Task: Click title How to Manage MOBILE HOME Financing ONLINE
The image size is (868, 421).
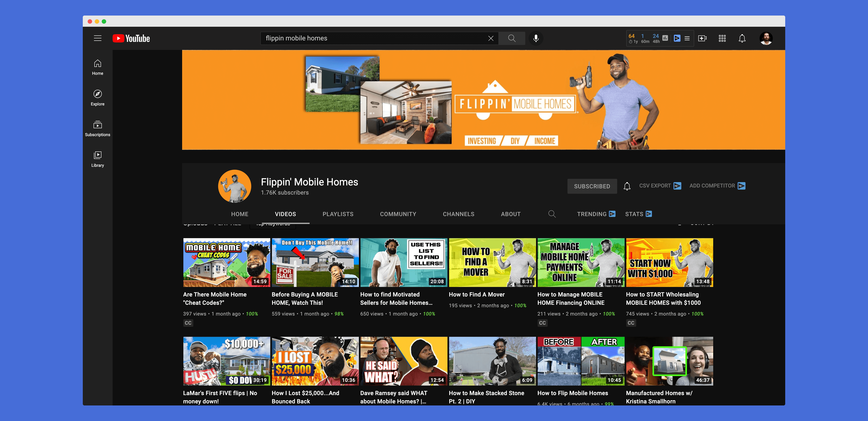Action: click(571, 299)
